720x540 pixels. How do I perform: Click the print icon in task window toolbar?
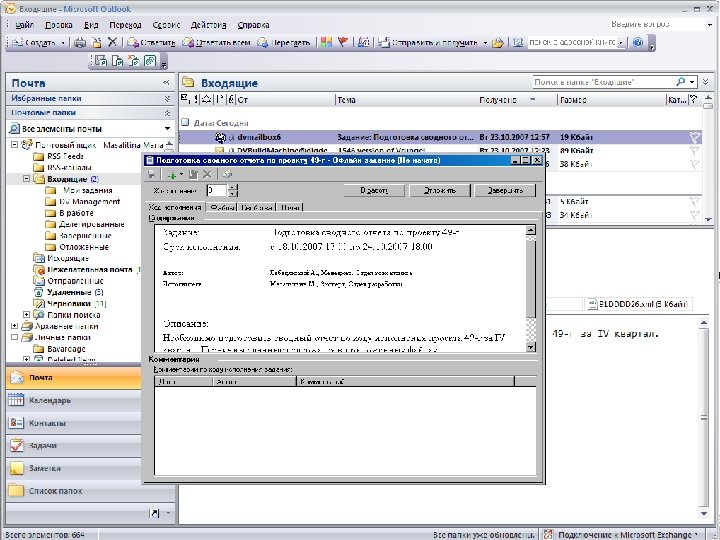point(227,174)
